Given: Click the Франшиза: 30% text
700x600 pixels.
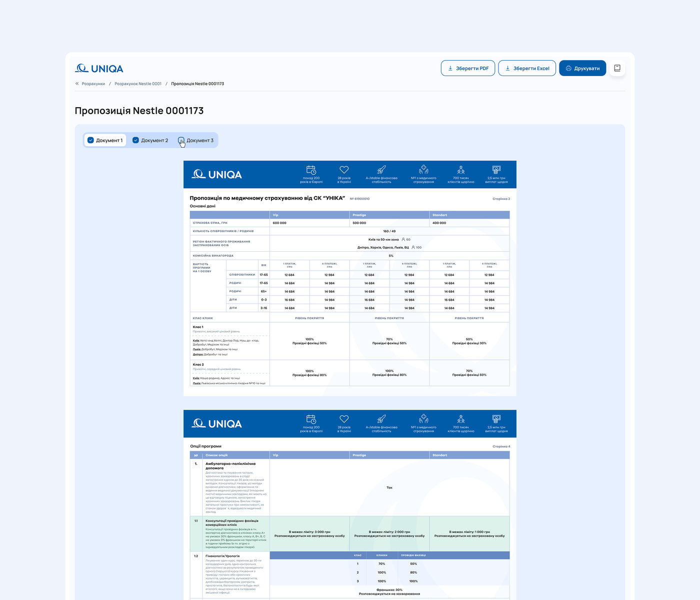Looking at the screenshot, I should [x=389, y=590].
